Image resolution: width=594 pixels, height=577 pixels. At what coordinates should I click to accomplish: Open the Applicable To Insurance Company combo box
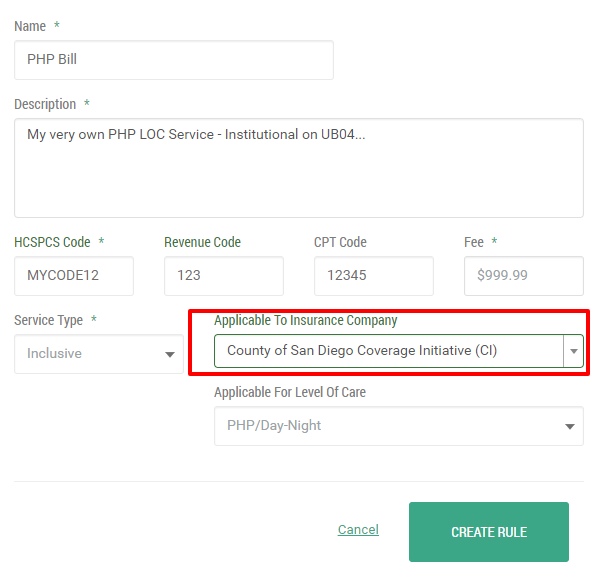pos(399,351)
